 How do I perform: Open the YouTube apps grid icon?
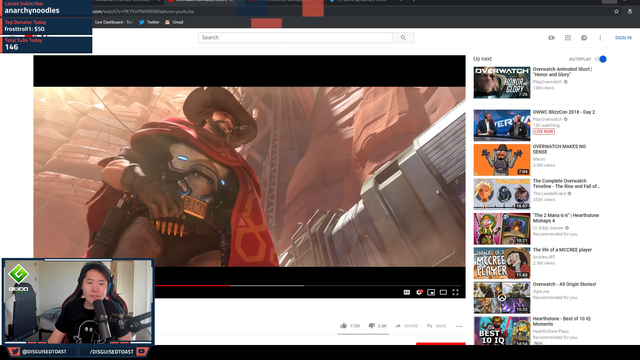pyautogui.click(x=568, y=38)
